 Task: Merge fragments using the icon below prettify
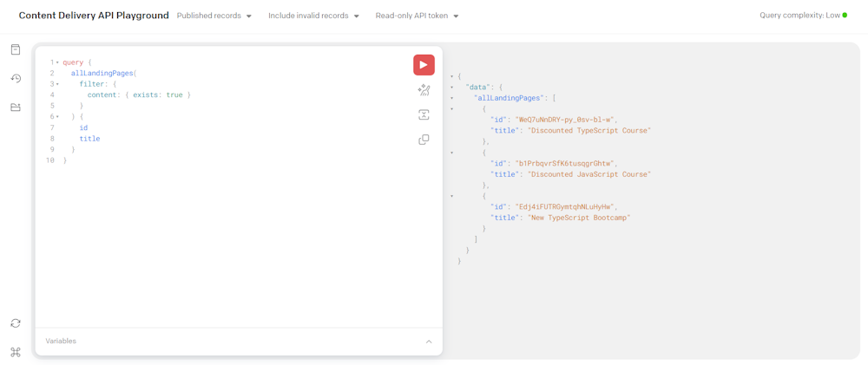424,115
